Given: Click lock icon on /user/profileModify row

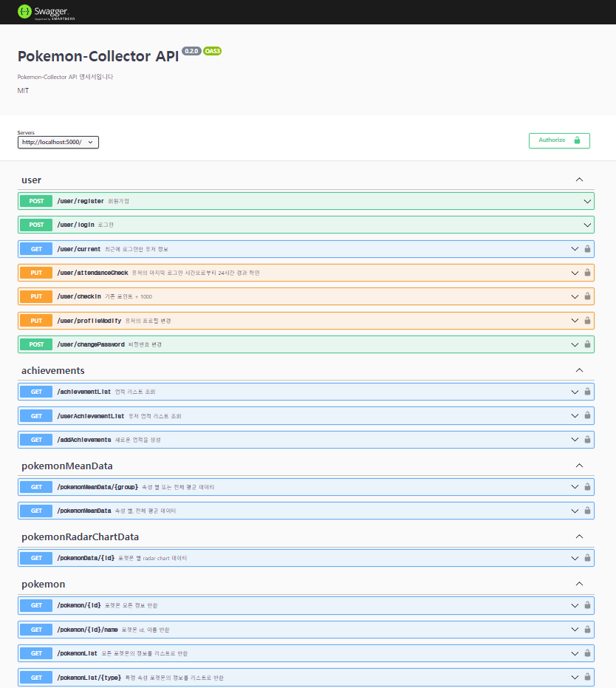Looking at the screenshot, I should (x=587, y=320).
